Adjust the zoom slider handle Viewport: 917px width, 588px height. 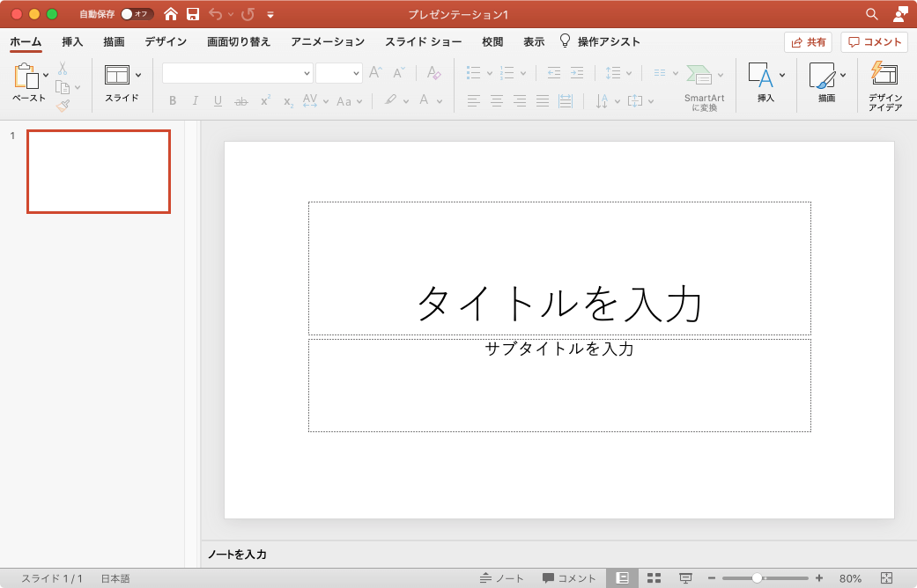(x=757, y=578)
